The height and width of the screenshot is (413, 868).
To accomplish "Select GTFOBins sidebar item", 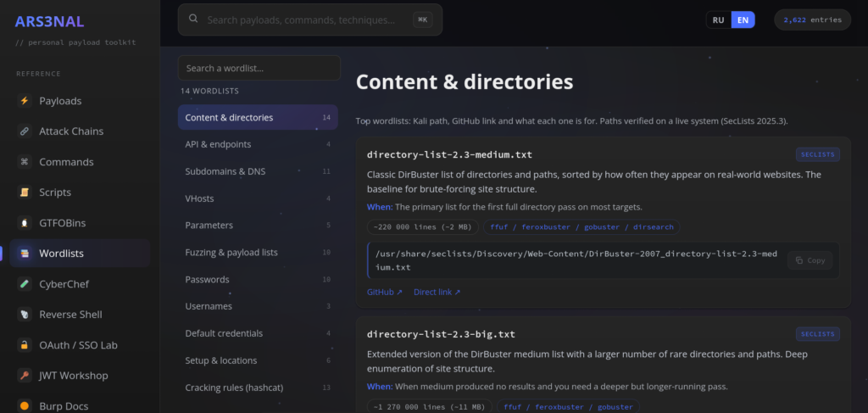I will [x=80, y=222].
